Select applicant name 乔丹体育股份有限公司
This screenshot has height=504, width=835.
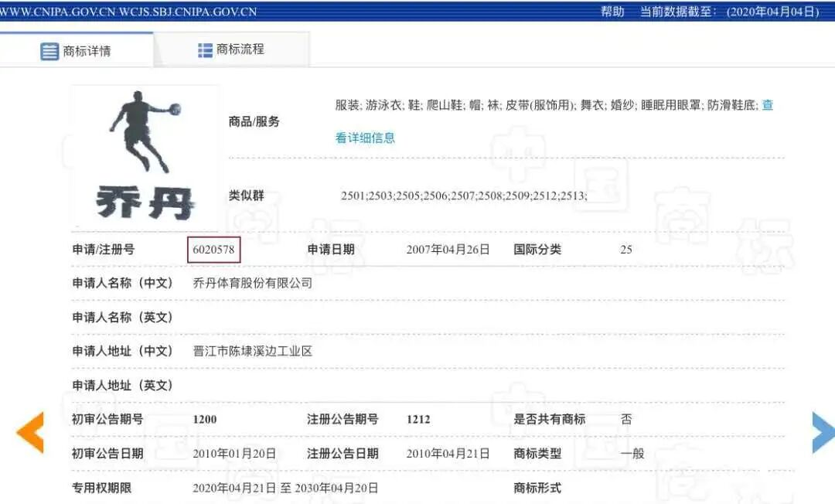(x=252, y=283)
